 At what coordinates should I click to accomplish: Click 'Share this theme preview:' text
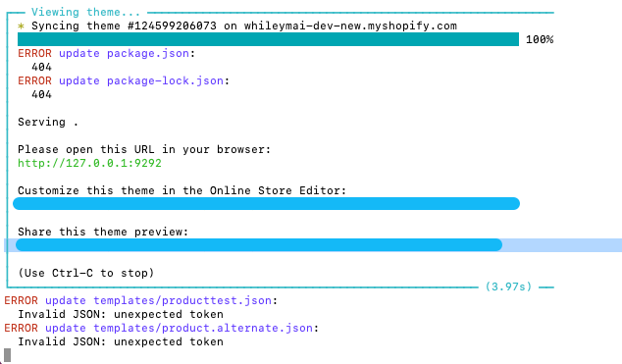tap(103, 232)
